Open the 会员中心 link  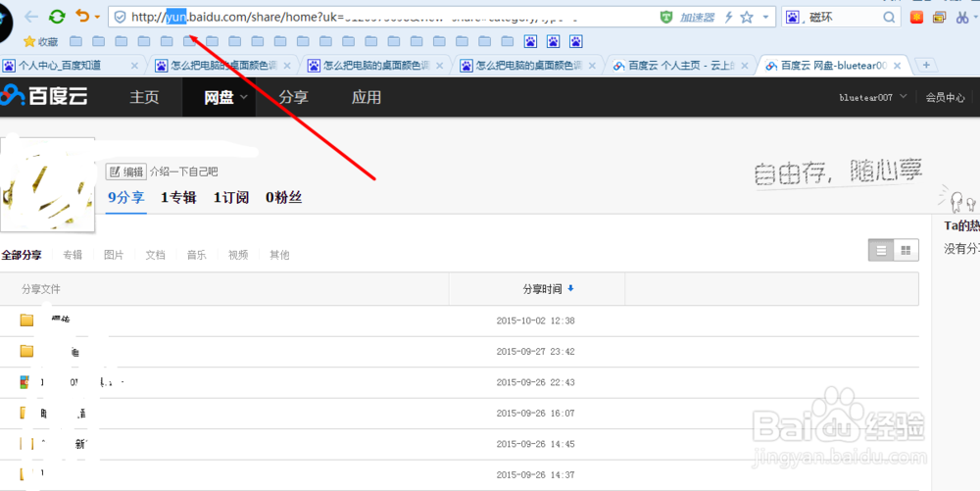click(945, 97)
